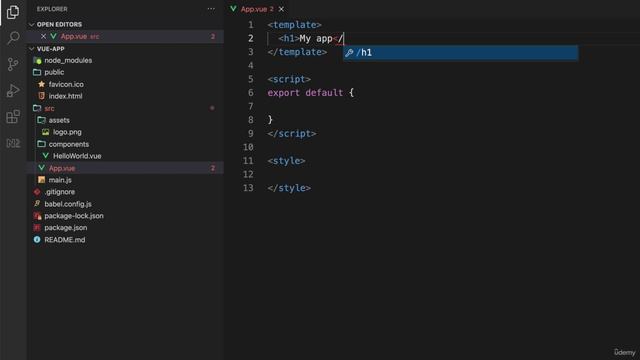Image resolution: width=640 pixels, height=360 pixels.
Task: Click the image icon beside logo.png
Action: (x=45, y=132)
